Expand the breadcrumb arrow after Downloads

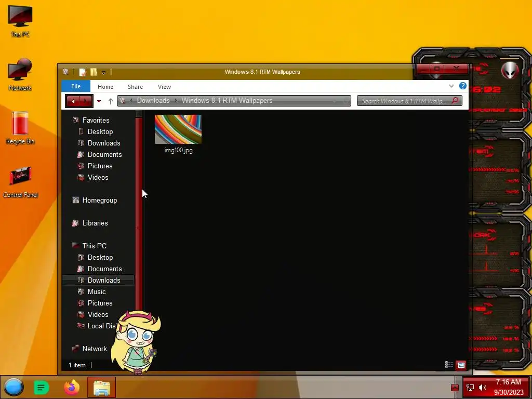point(176,101)
